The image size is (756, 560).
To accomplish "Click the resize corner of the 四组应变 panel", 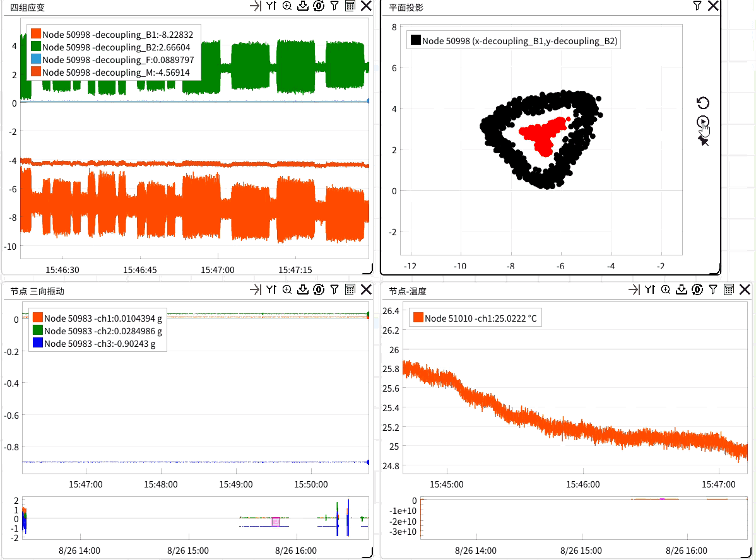I will tap(367, 271).
